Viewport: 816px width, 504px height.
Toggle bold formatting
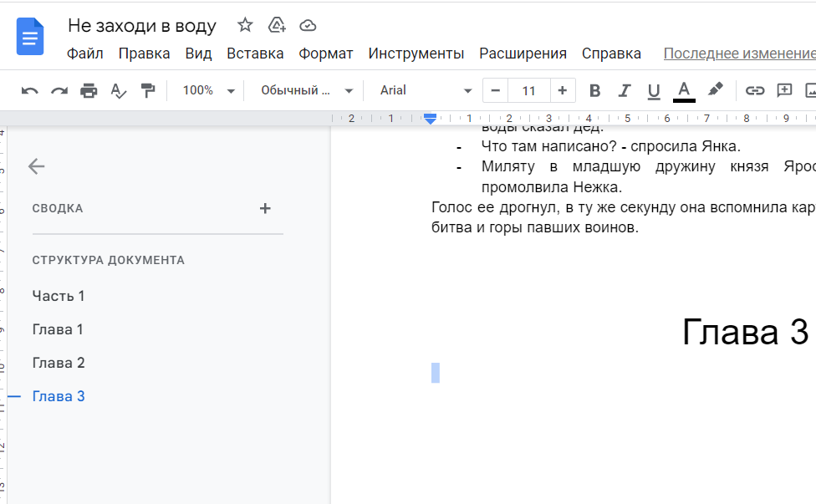pyautogui.click(x=594, y=90)
